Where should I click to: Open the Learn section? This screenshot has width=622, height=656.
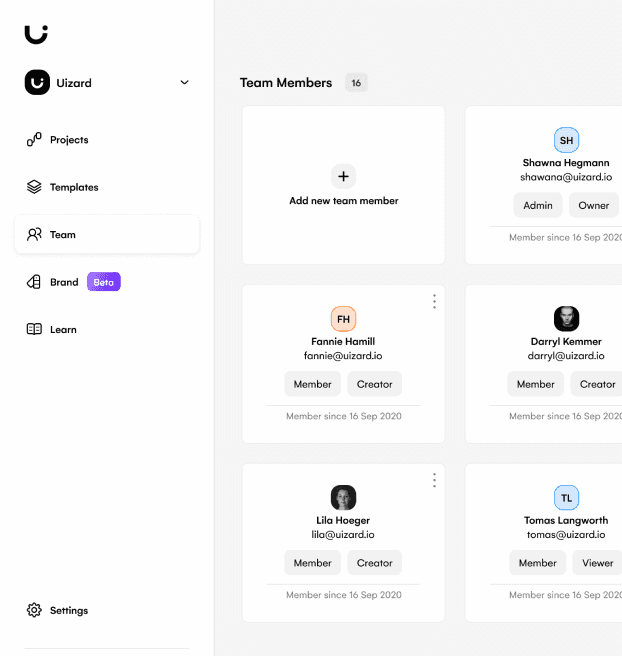(63, 330)
